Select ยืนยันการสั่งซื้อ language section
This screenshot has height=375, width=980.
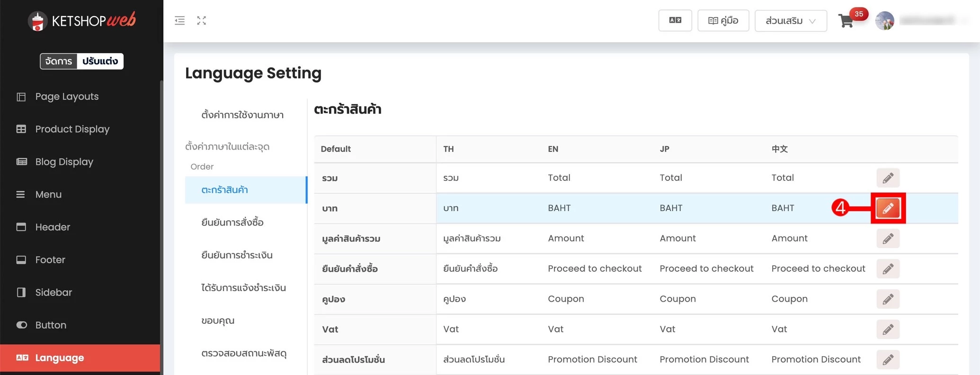click(x=232, y=223)
